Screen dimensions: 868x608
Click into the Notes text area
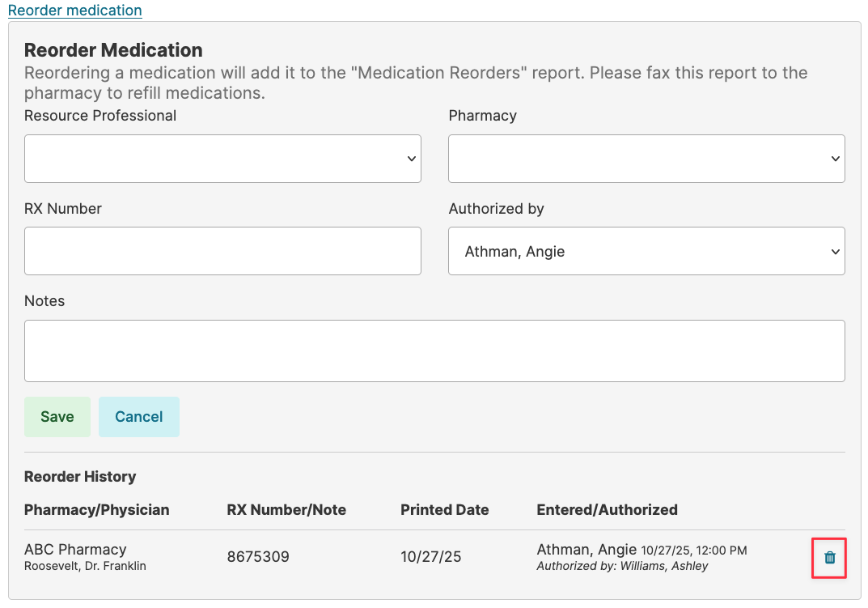(x=434, y=351)
